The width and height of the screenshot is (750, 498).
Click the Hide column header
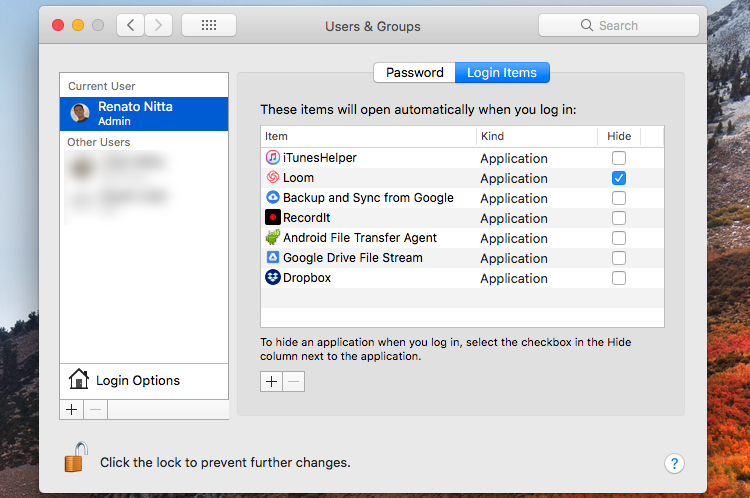coord(619,136)
